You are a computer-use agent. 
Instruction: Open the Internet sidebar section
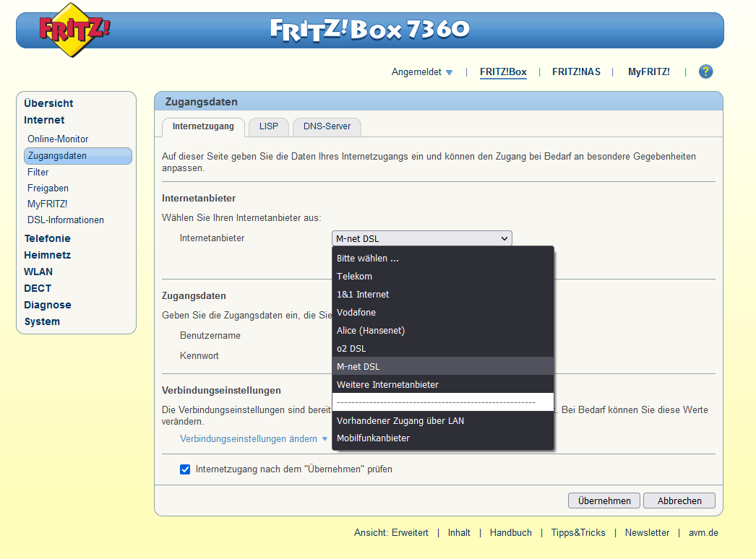click(44, 120)
